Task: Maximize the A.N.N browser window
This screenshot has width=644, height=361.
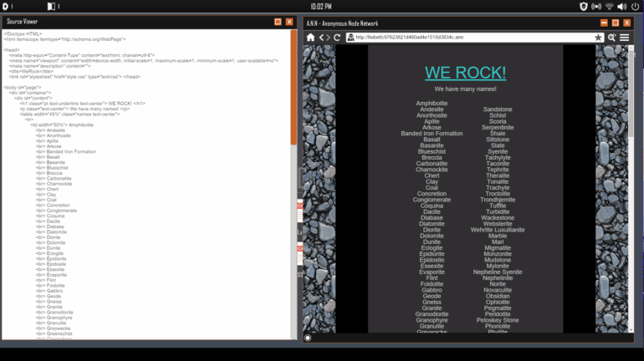Action: pyautogui.click(x=616, y=23)
